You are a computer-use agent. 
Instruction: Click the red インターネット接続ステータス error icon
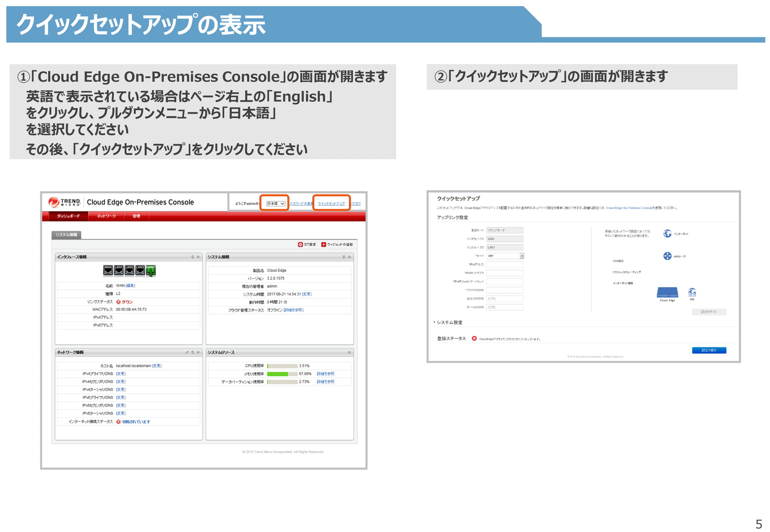pyautogui.click(x=118, y=422)
